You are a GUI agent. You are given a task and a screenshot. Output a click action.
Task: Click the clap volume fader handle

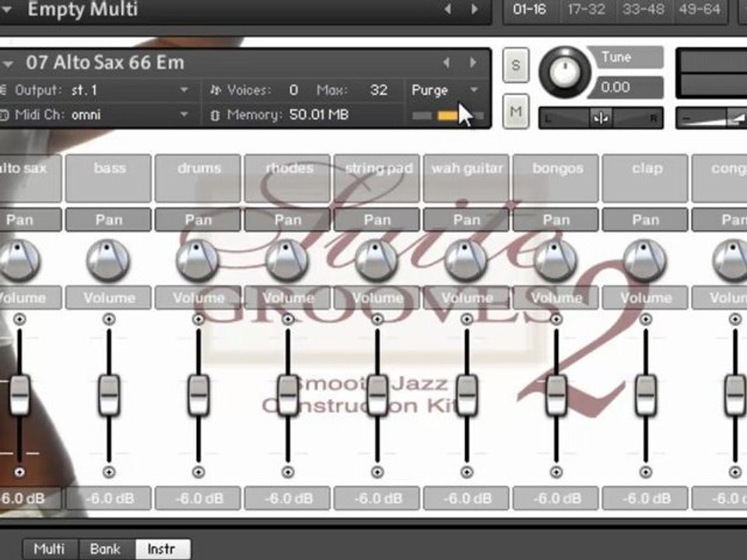pyautogui.click(x=646, y=395)
